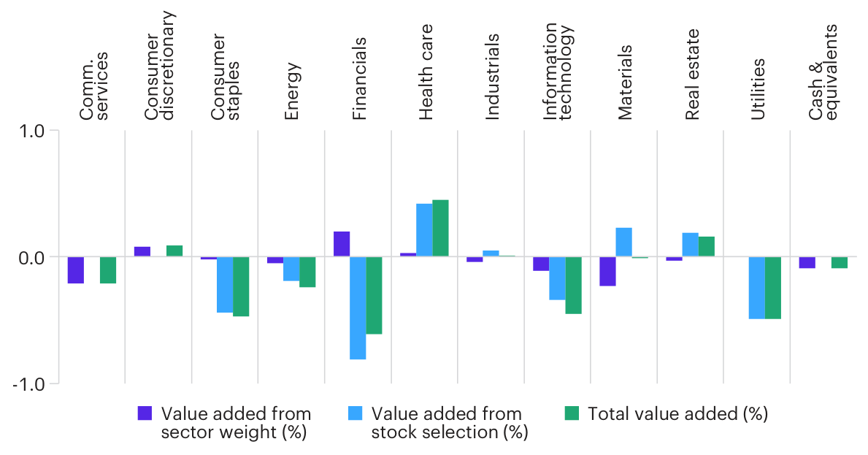Click the Health care green total bar

(440, 228)
